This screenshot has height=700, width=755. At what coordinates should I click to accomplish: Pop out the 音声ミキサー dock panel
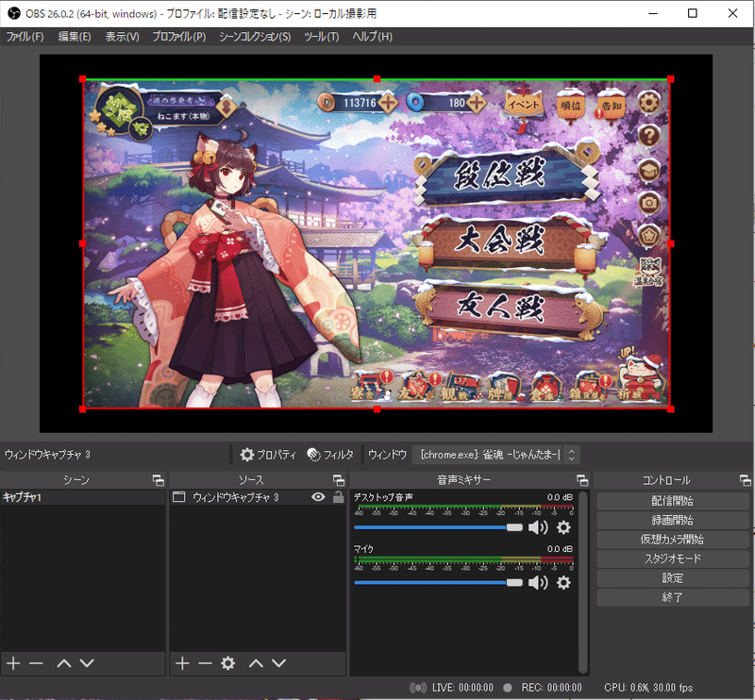582,480
